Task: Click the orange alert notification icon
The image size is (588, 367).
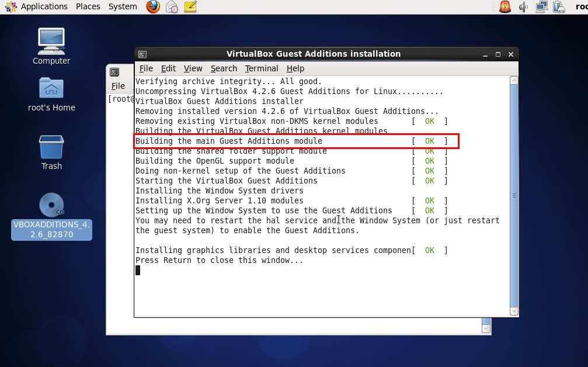Action: click(505, 6)
